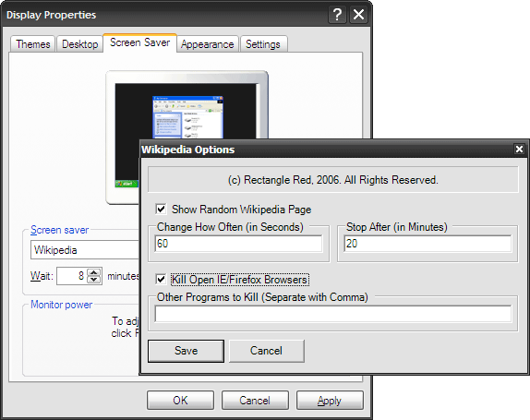Close the Display Properties window
This screenshot has width=530, height=420.
click(358, 15)
